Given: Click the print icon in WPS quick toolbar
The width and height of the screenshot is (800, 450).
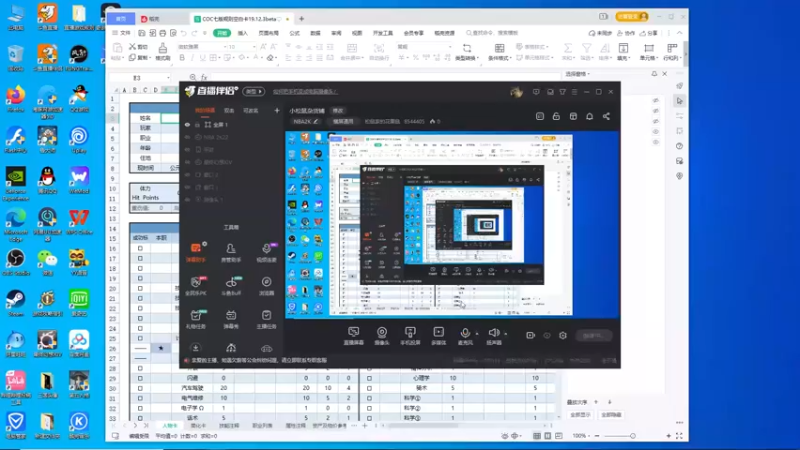Looking at the screenshot, I should click(x=163, y=33).
